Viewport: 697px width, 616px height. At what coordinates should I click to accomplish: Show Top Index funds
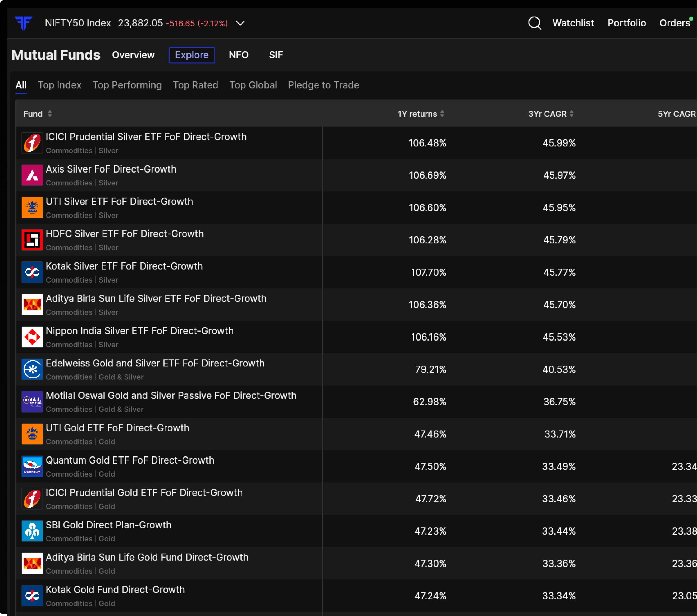[59, 85]
